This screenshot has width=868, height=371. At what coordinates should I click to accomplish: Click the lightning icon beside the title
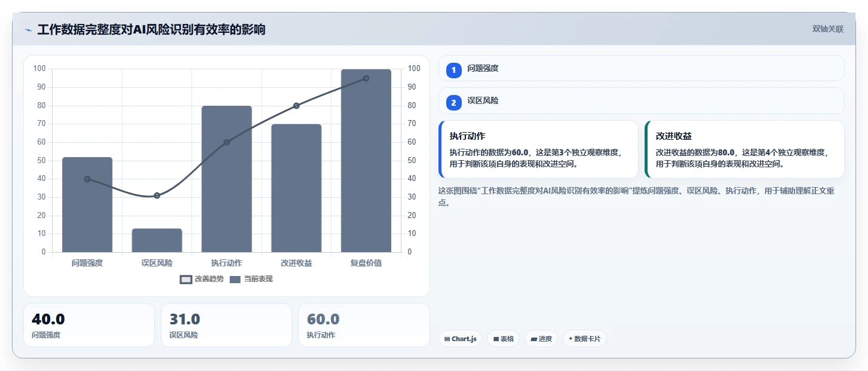point(28,30)
